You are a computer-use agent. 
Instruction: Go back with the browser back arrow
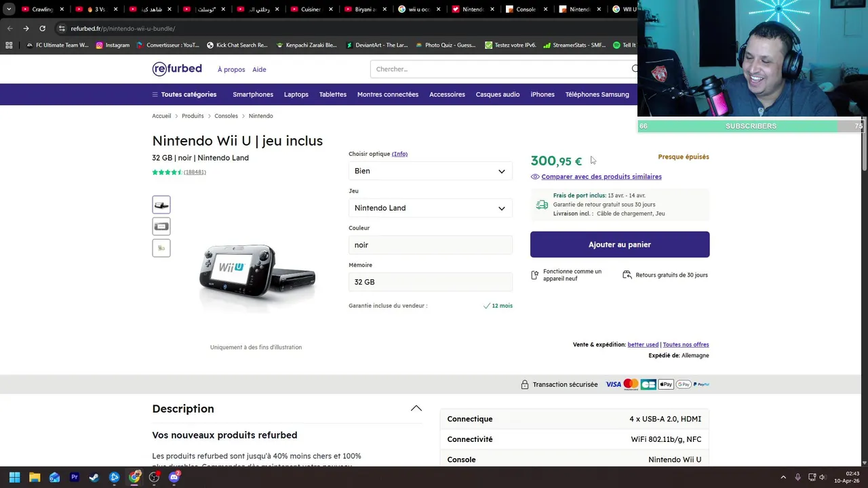click(x=9, y=28)
